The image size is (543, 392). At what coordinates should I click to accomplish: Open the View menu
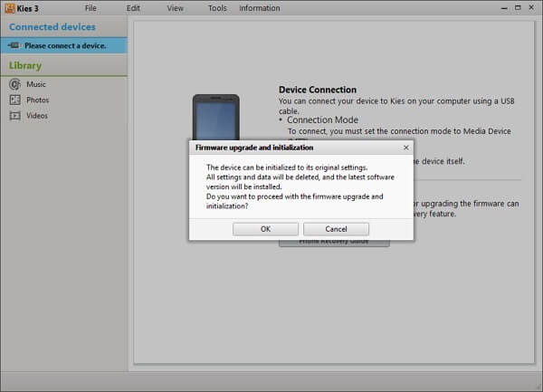click(175, 8)
